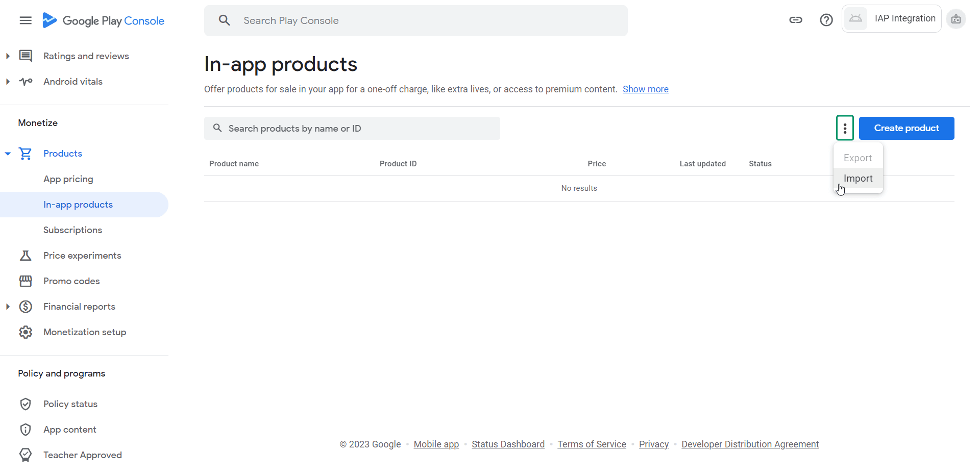Screen dimensions: 980x476
Task: Click the Policy status shield icon
Action: coord(26,404)
